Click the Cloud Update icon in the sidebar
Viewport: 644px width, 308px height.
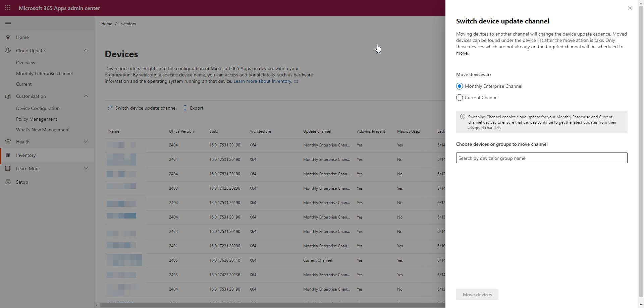pos(8,50)
